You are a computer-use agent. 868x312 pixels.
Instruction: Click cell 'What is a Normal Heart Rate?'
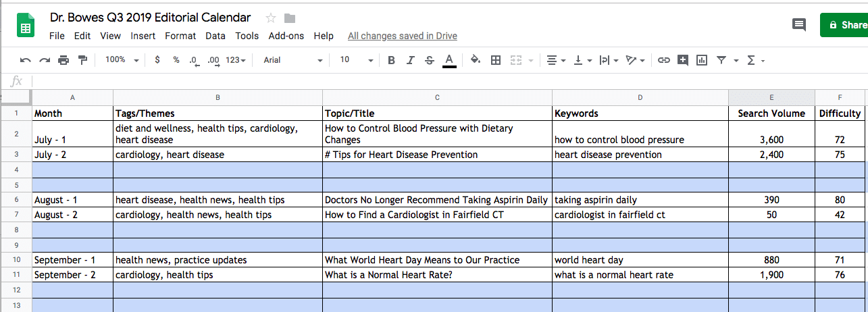437,275
